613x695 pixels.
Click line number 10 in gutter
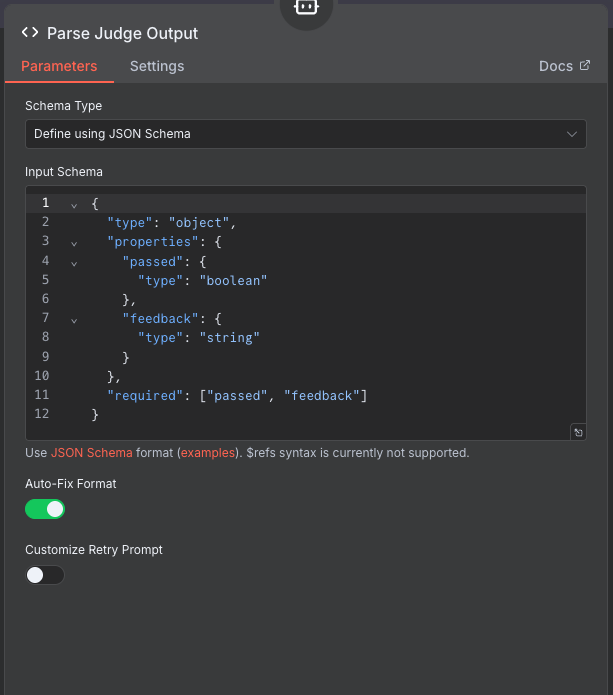(x=42, y=375)
